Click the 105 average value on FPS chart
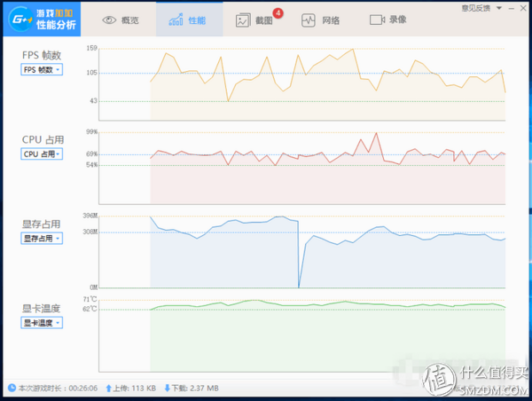Screen dimensions: 532x401 click(x=92, y=73)
